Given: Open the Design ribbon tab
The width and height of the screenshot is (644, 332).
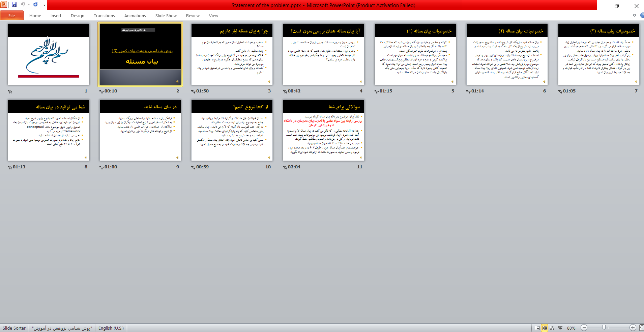Looking at the screenshot, I should 78,16.
